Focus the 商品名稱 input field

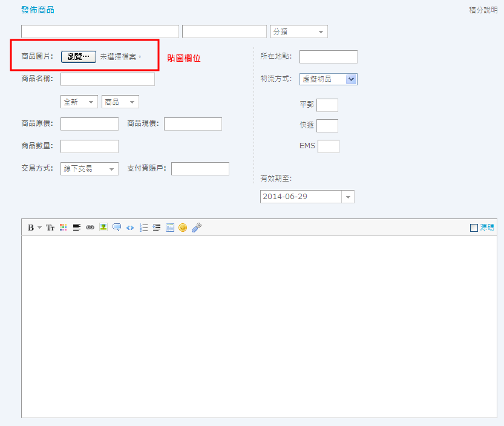[x=108, y=79]
